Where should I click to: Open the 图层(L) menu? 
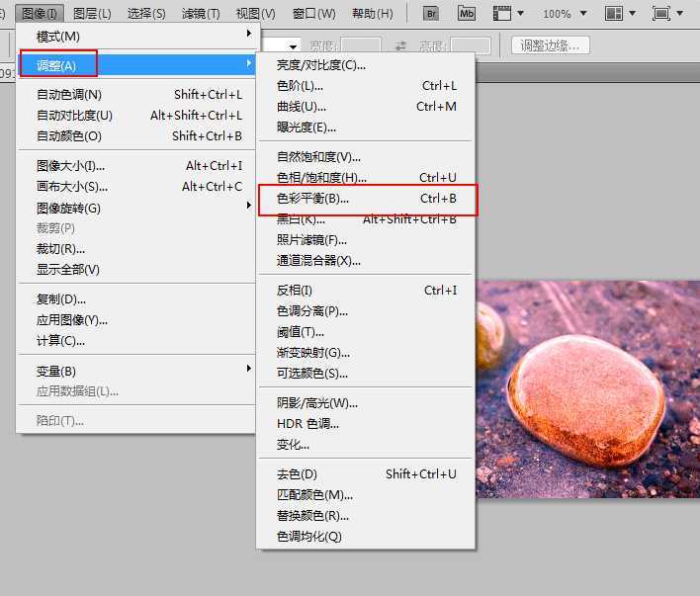coord(92,14)
